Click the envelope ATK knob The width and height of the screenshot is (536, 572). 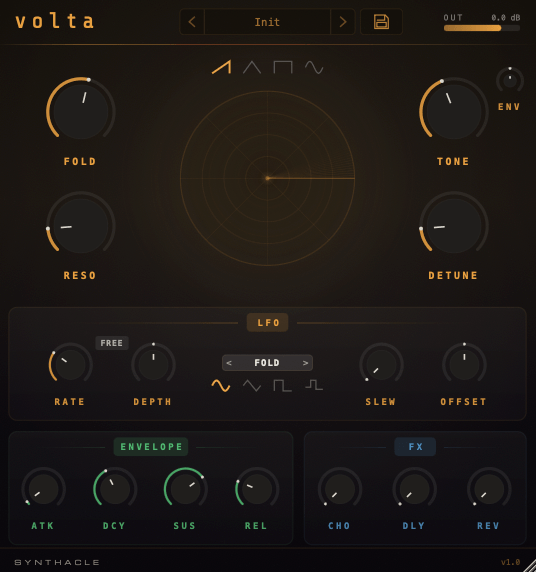pos(43,489)
